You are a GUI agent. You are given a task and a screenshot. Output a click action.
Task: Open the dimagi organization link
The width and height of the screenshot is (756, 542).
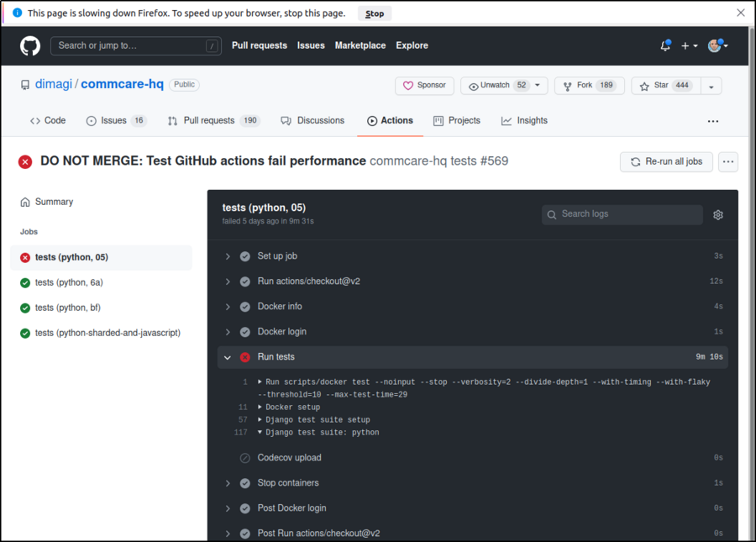tap(54, 84)
